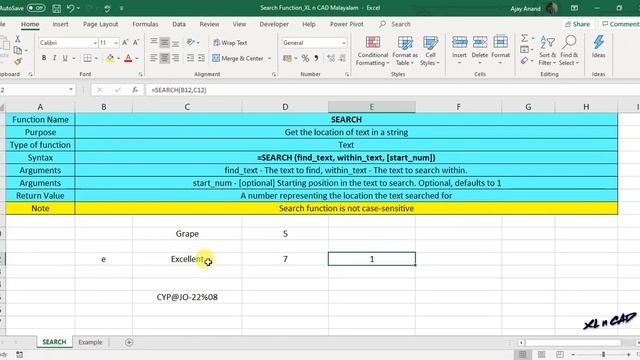Open the Insert ribbon tab
The height and width of the screenshot is (360, 640).
pyautogui.click(x=60, y=24)
